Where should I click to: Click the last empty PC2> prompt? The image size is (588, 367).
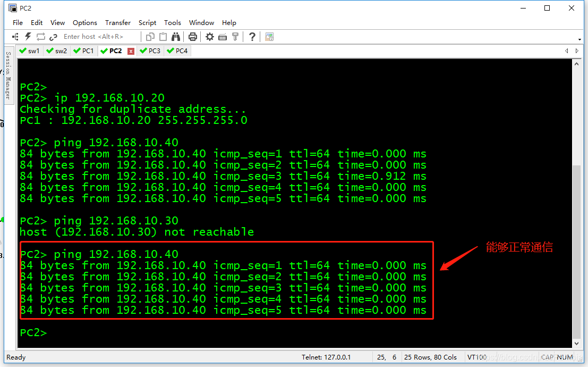point(33,332)
